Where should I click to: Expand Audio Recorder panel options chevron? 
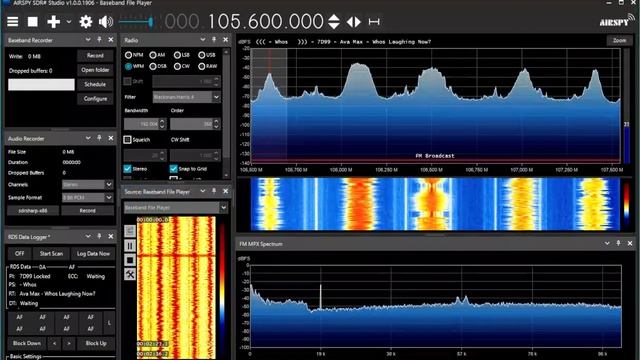[x=88, y=138]
